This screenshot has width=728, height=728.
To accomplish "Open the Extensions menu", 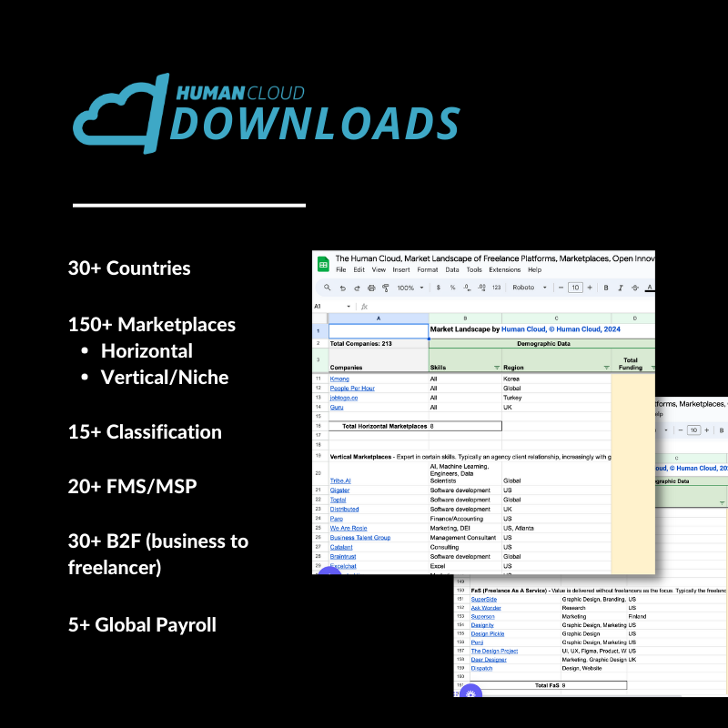I will click(x=505, y=269).
